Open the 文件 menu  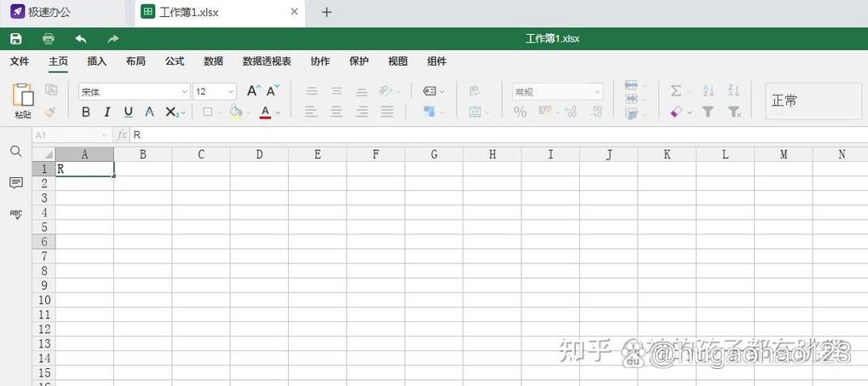[20, 61]
